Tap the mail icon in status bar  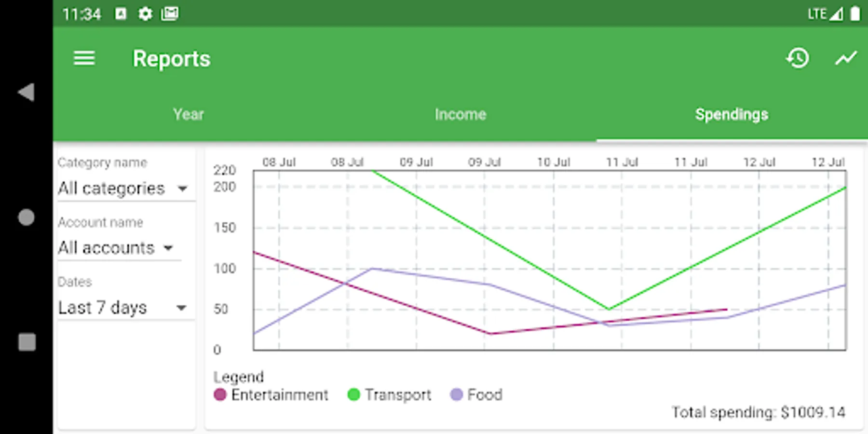pyautogui.click(x=170, y=14)
